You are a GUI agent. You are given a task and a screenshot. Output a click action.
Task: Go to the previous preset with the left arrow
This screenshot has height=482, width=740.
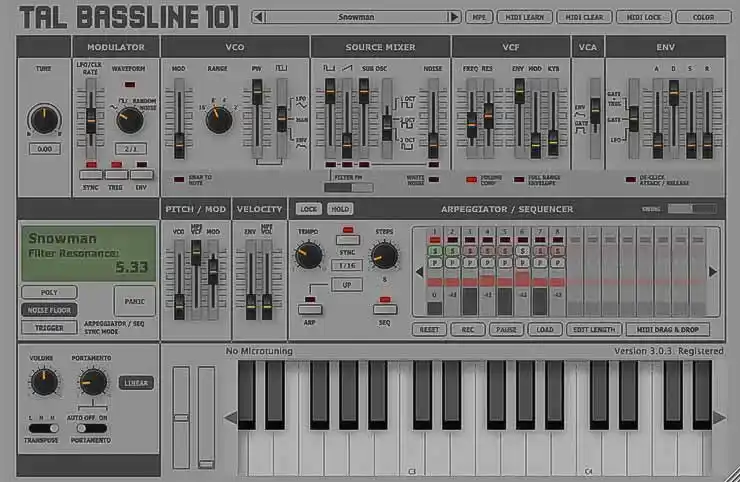click(258, 17)
